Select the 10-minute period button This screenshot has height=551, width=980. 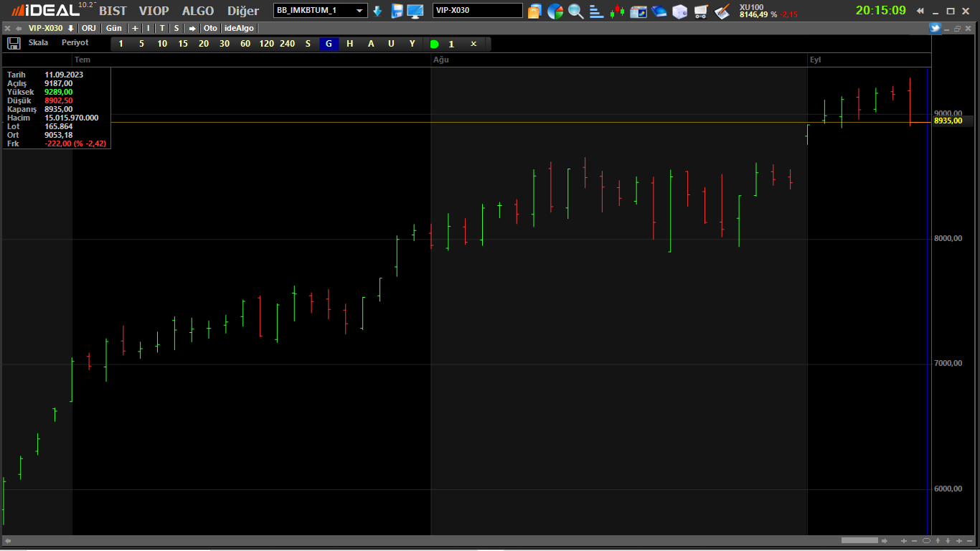pos(162,44)
